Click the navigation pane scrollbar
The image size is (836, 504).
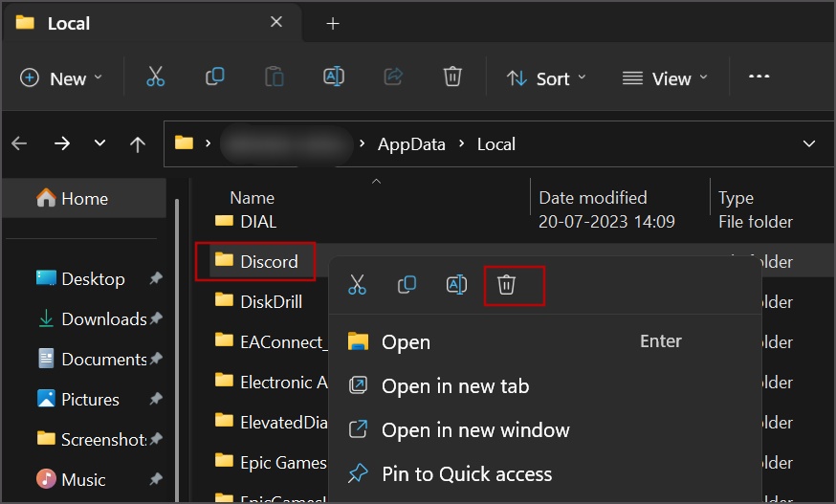tap(177, 349)
